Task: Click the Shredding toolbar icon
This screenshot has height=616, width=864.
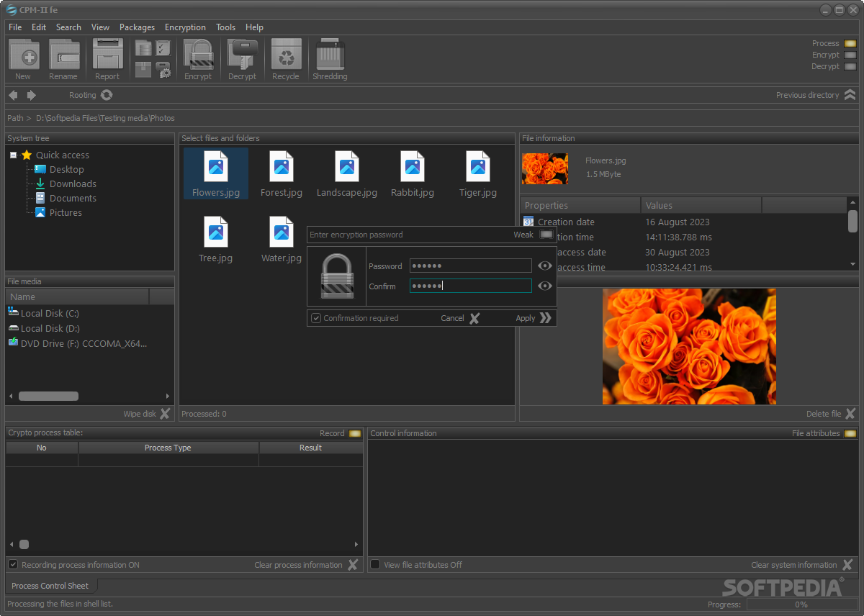Action: coord(330,55)
